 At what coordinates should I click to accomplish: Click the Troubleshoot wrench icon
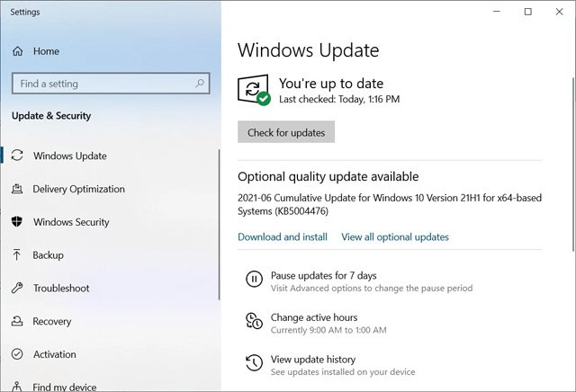click(x=17, y=288)
